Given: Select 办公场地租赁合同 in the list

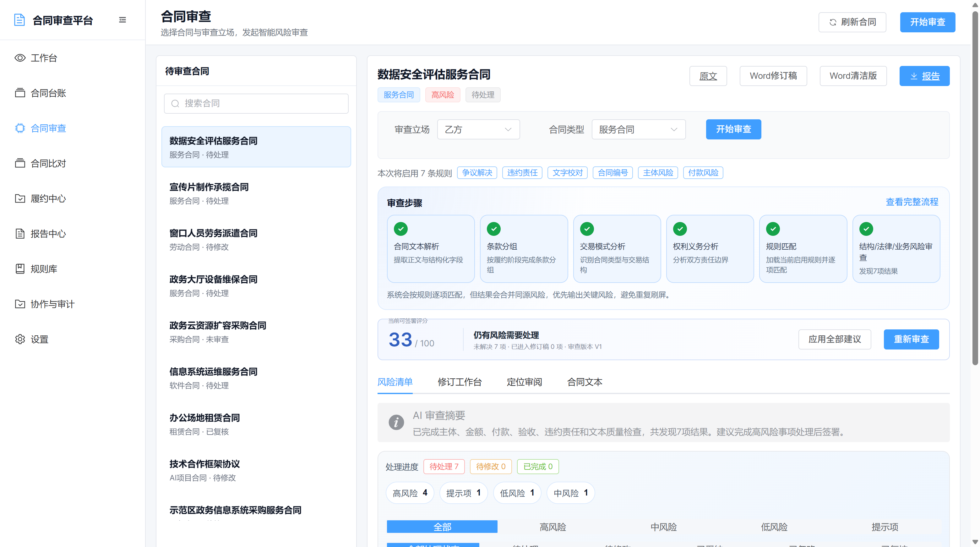Looking at the screenshot, I should pyautogui.click(x=256, y=424).
